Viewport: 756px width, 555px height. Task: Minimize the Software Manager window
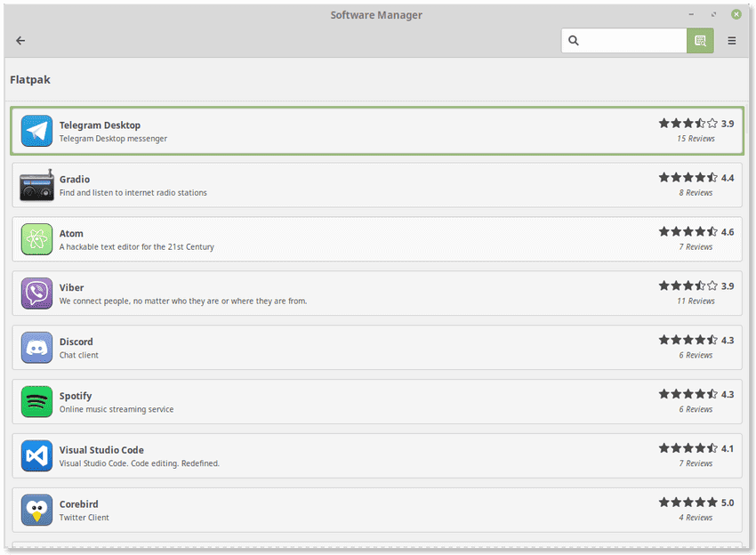[x=691, y=14]
